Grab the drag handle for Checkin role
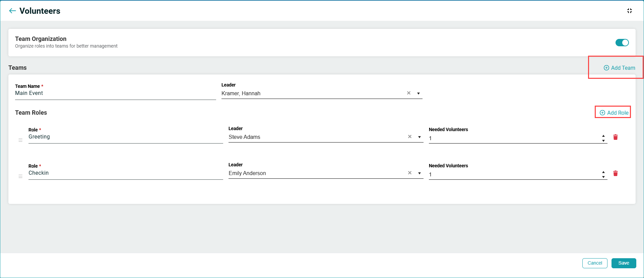 point(20,176)
